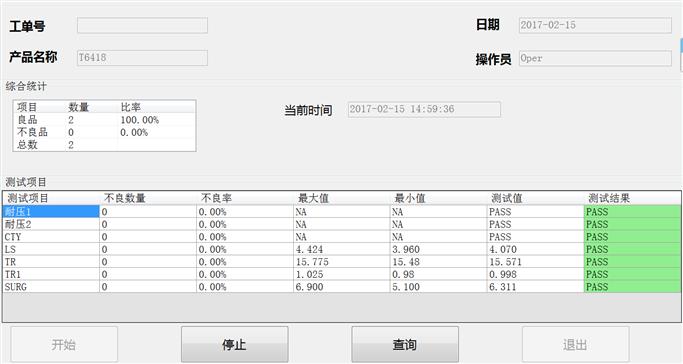
Task: Click the 日期 field showing 2017-02-15
Action: [x=595, y=25]
